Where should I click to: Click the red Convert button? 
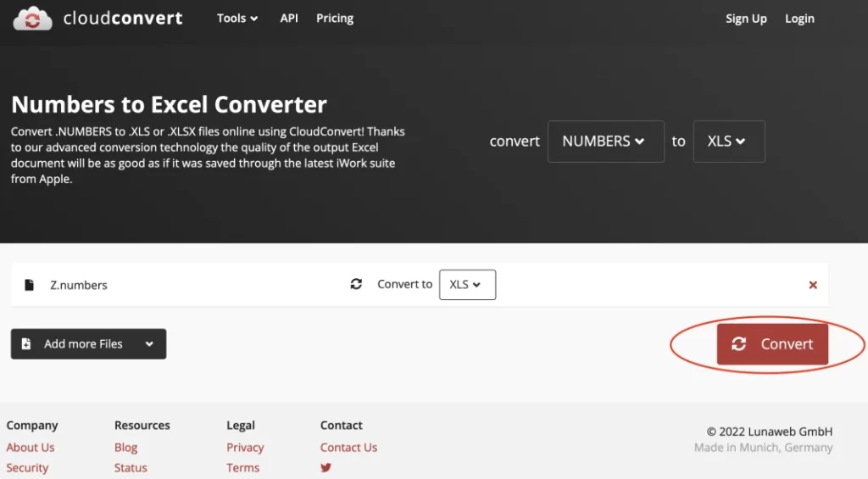[x=772, y=344]
